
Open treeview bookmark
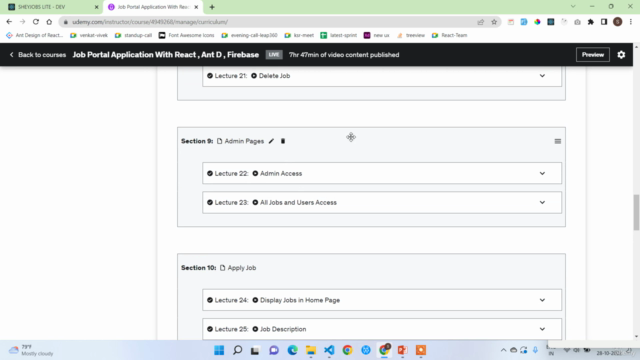click(x=411, y=36)
